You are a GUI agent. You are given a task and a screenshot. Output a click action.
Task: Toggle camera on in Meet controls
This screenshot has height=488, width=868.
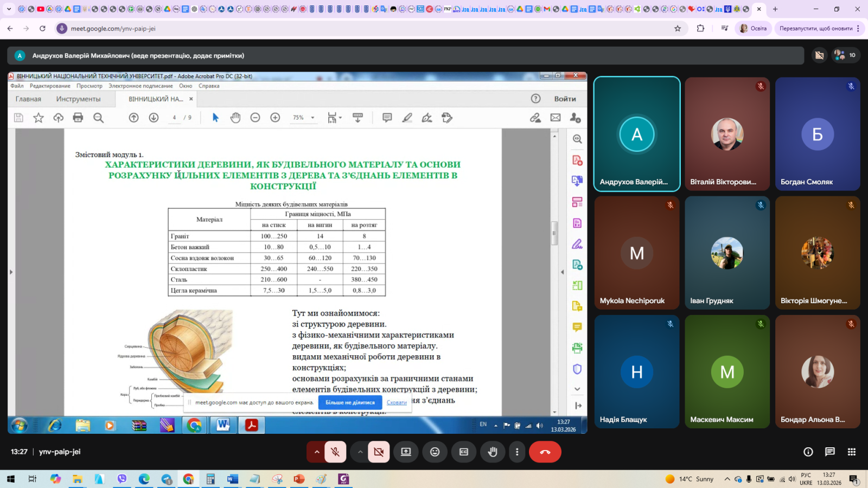[379, 452]
